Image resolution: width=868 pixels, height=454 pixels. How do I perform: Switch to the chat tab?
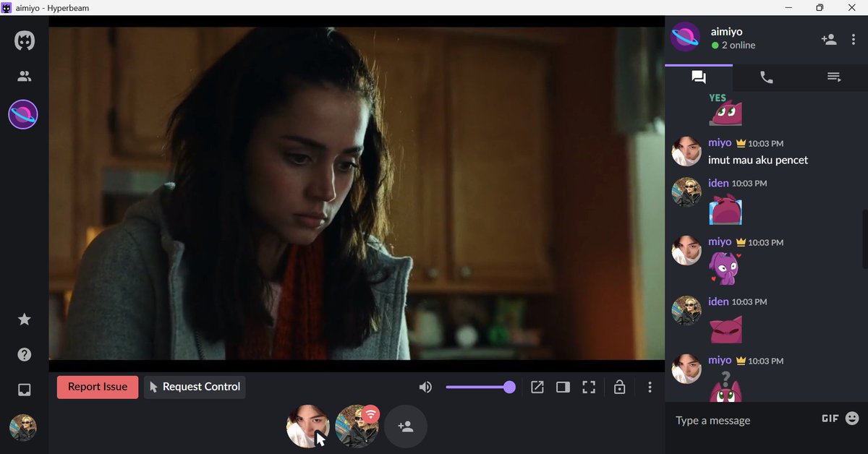point(699,77)
